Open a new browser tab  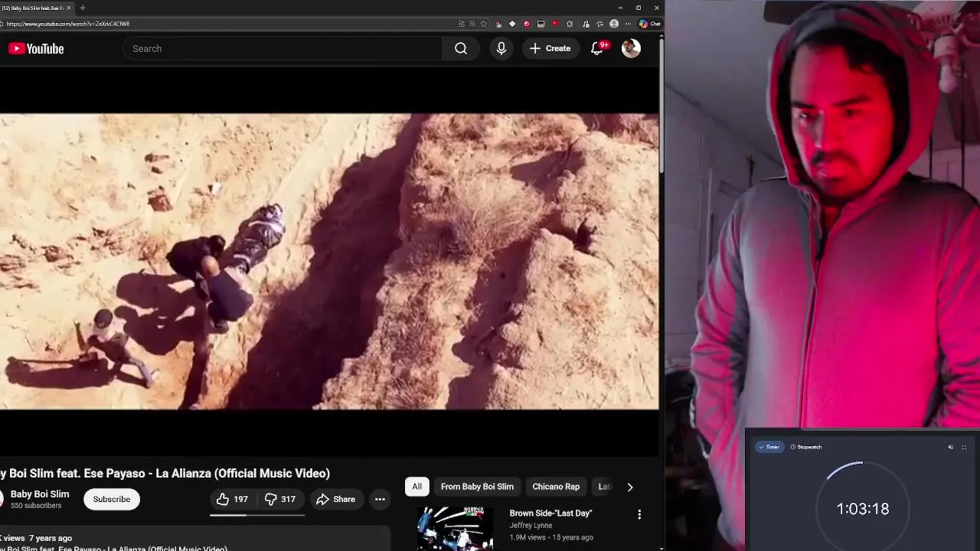83,8
